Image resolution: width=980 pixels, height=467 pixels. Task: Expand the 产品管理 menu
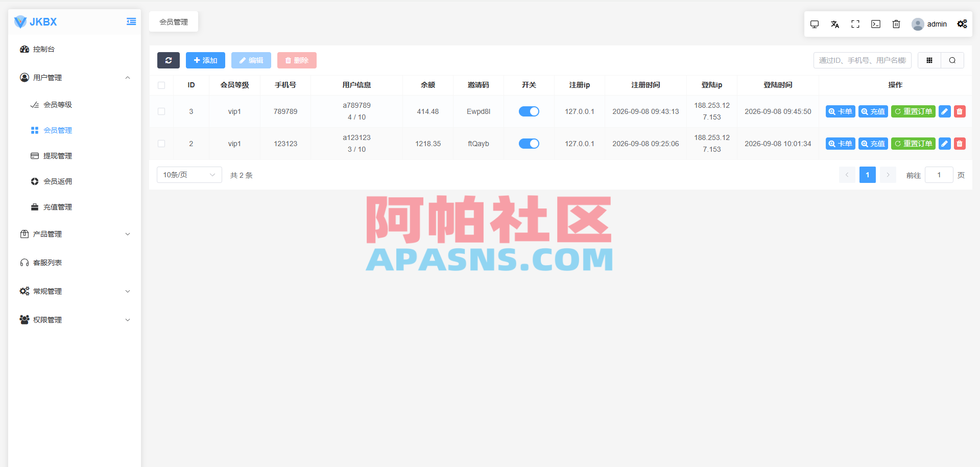pyautogui.click(x=75, y=234)
